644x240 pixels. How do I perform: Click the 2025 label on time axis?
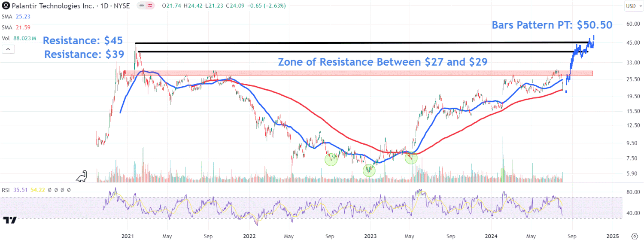pos(612,236)
